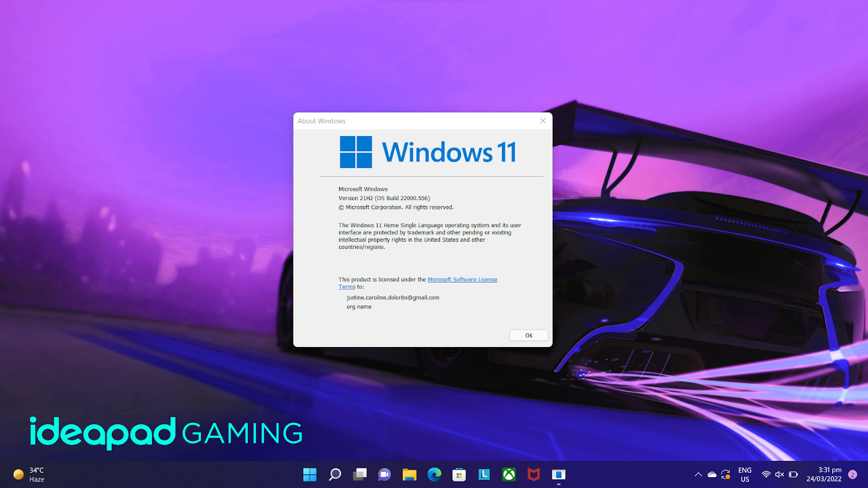Open McAfee security from the taskbar
The height and width of the screenshot is (488, 868).
(534, 474)
